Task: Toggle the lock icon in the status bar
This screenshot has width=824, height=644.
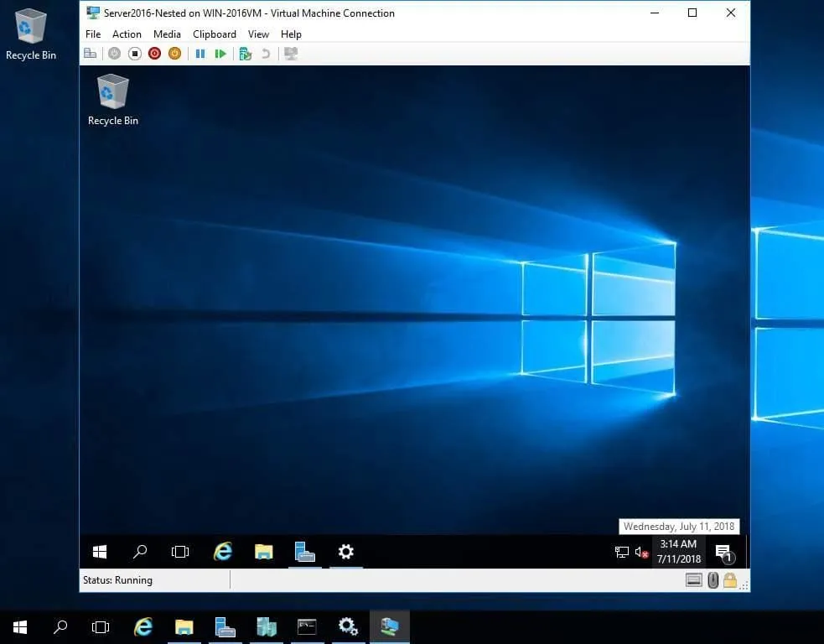Action: [728, 579]
